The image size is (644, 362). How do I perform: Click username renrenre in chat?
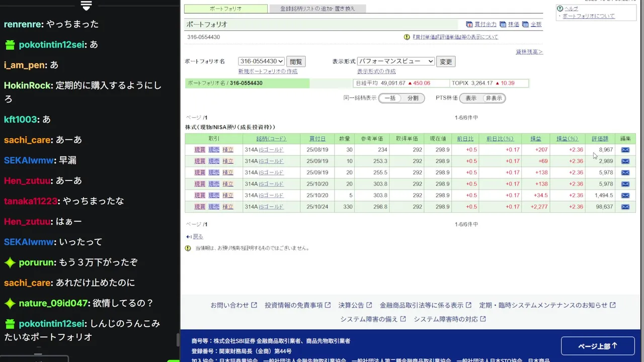pos(24,24)
